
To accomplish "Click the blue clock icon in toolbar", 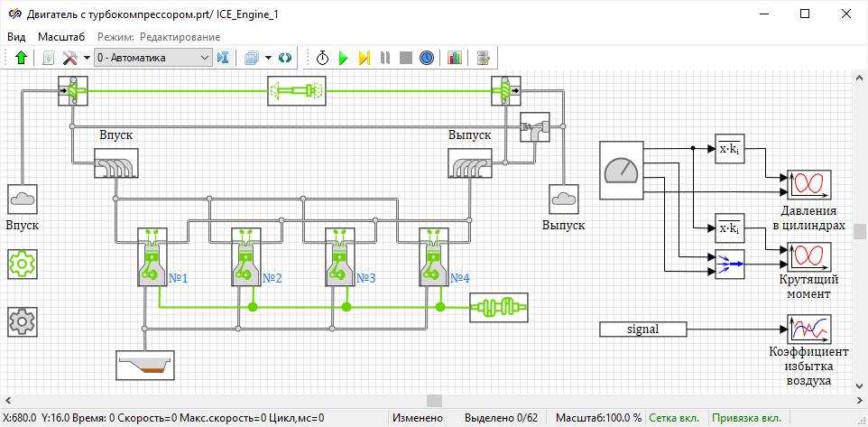I will coord(427,58).
